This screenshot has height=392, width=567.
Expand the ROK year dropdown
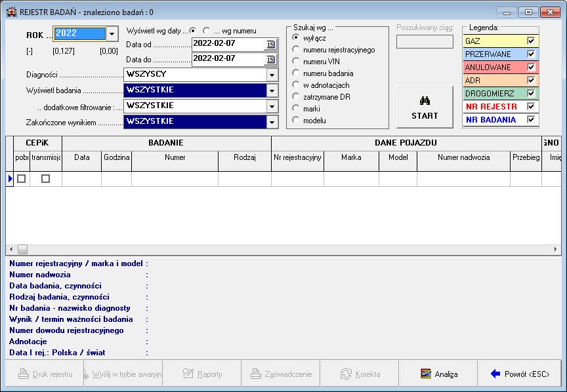[x=112, y=34]
